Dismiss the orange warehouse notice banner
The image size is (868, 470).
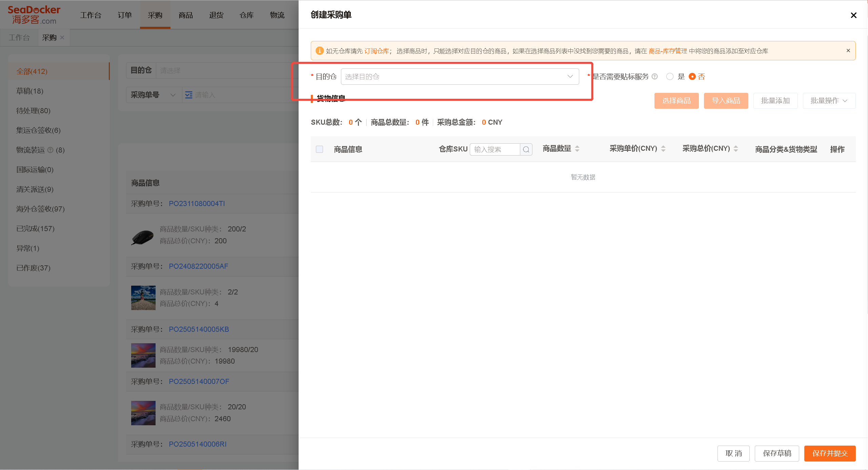click(x=848, y=50)
